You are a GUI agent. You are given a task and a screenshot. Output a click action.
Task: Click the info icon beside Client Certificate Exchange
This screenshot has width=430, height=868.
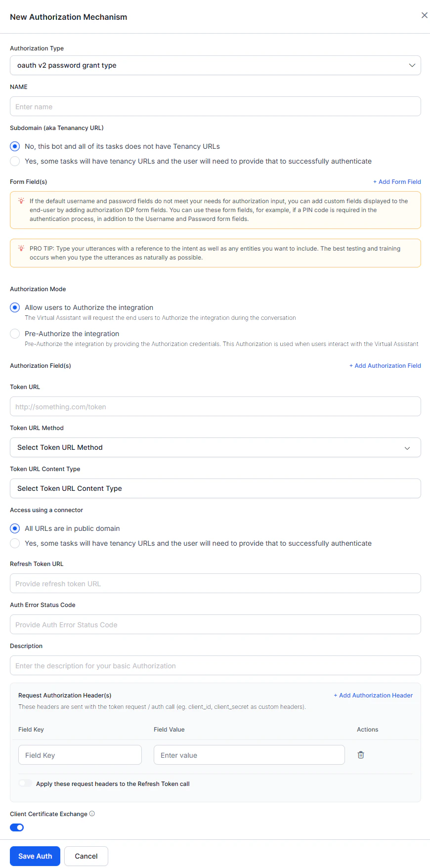[93, 813]
